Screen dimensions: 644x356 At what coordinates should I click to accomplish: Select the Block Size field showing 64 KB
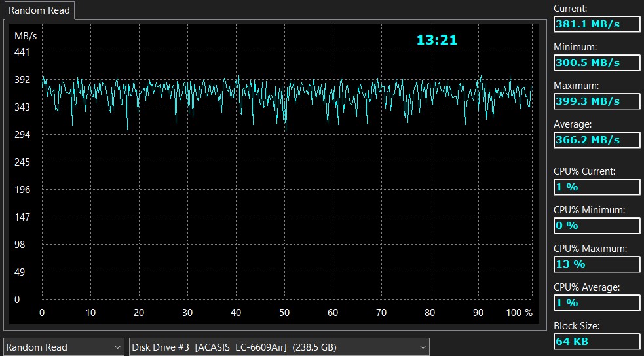tap(596, 342)
